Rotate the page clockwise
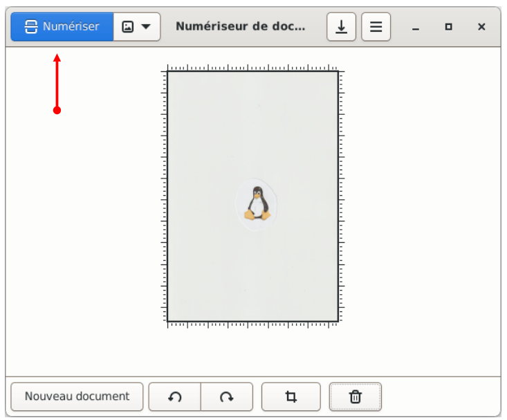This screenshot has height=420, width=507. [227, 396]
